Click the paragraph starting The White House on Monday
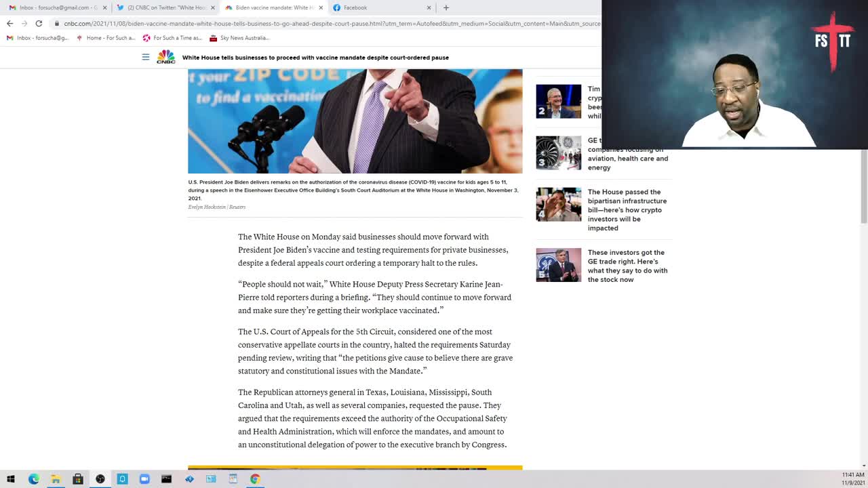 click(x=373, y=250)
